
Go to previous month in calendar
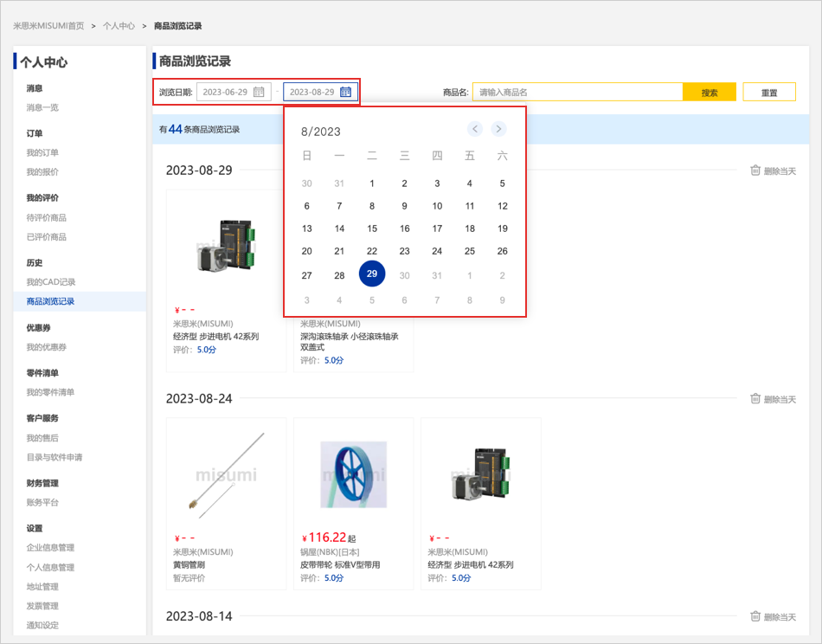pyautogui.click(x=475, y=129)
